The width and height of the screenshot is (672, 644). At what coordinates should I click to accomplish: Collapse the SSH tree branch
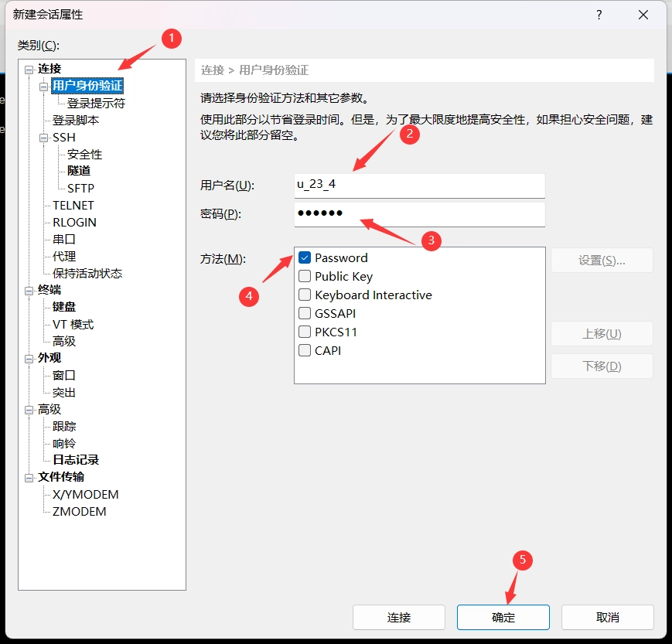44,138
